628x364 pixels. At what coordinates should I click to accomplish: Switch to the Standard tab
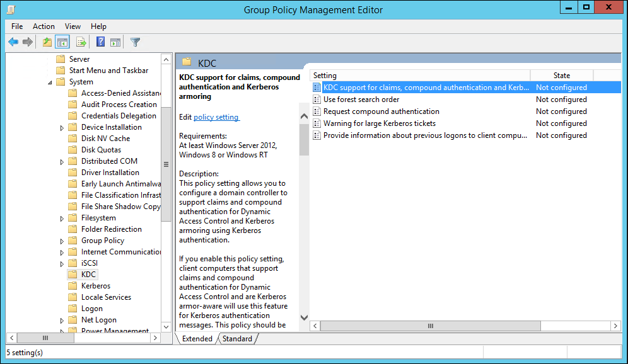(x=237, y=338)
